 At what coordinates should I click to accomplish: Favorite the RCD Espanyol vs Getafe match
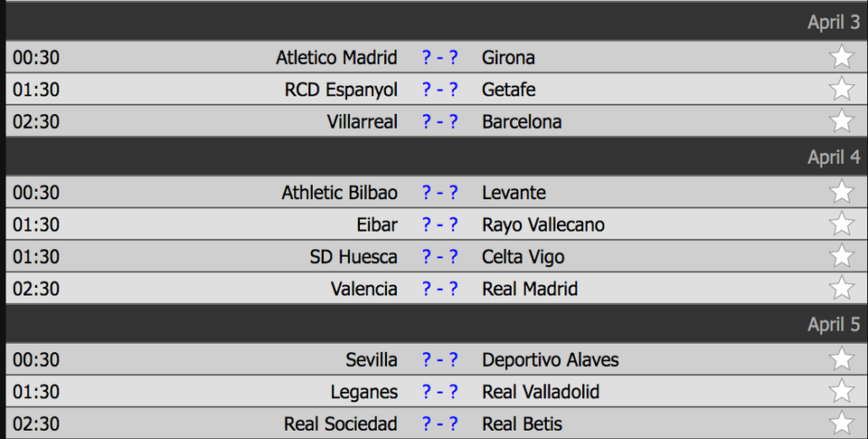[842, 89]
